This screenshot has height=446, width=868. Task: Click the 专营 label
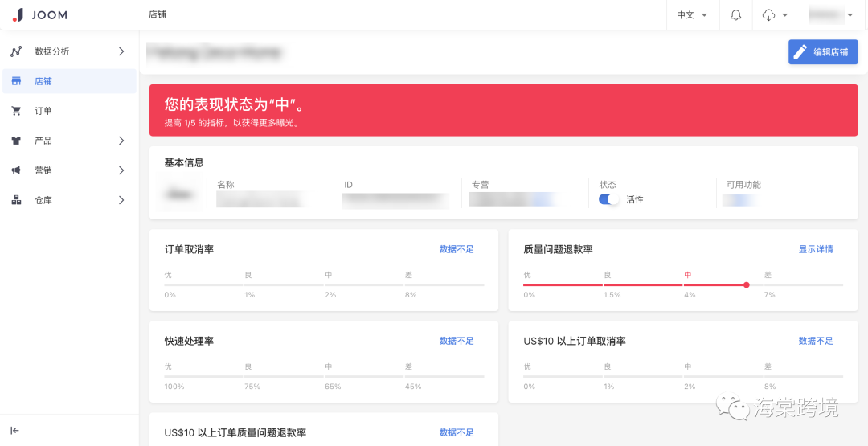pos(480,185)
